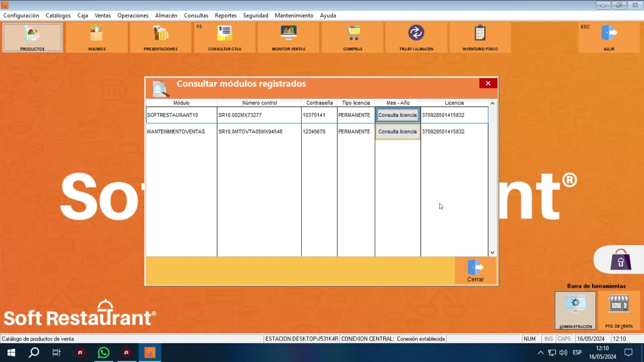Open the Mantenimiento menu
This screenshot has width=644, height=362.
[x=294, y=16]
